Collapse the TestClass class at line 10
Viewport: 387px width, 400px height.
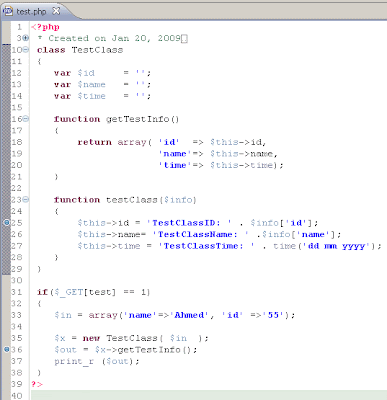(26, 50)
